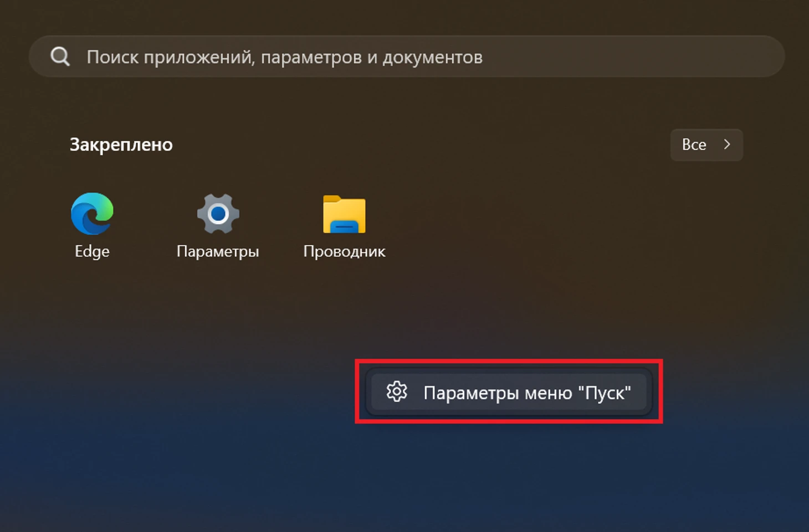Launch Microsoft Edge from its pinned icon

click(x=92, y=214)
